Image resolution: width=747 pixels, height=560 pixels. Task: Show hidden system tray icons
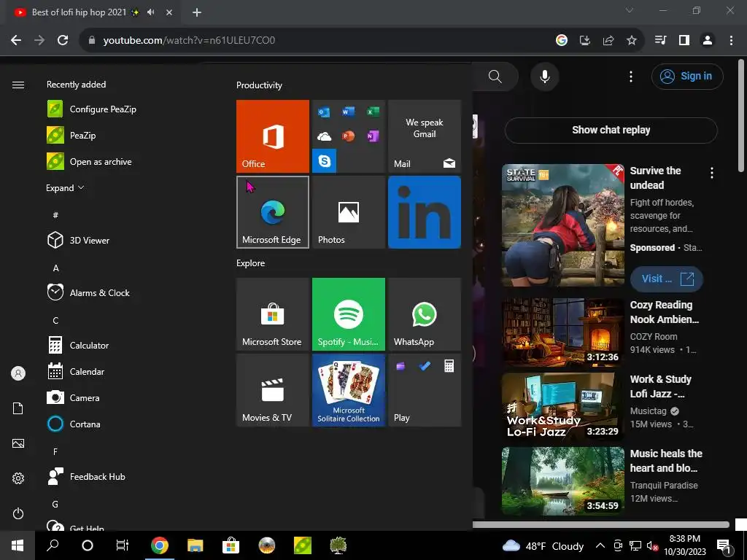pyautogui.click(x=600, y=545)
